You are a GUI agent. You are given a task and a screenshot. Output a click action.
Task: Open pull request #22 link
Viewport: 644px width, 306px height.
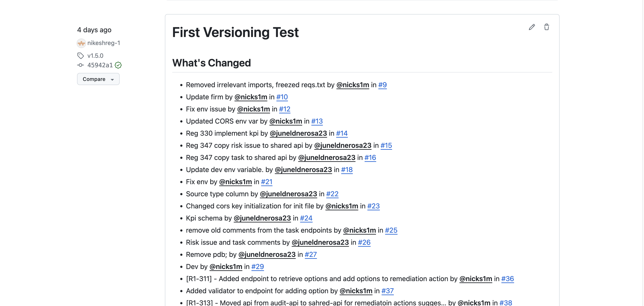click(332, 194)
